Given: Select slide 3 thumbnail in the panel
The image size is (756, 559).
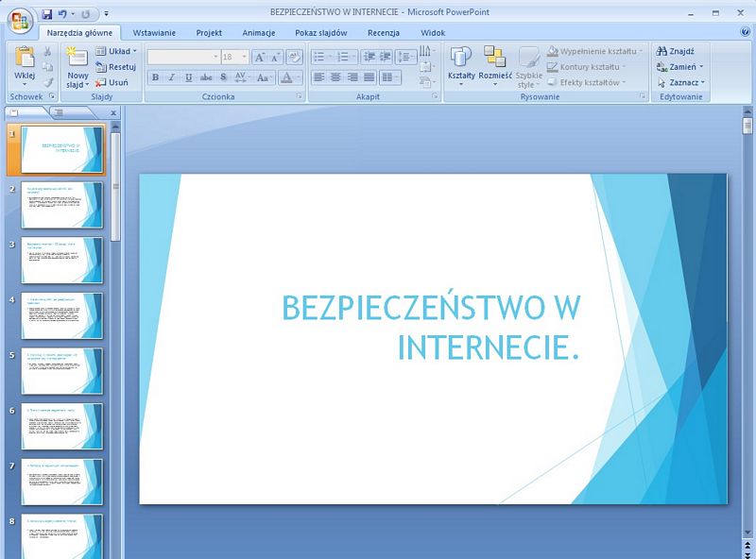Looking at the screenshot, I should [61, 260].
